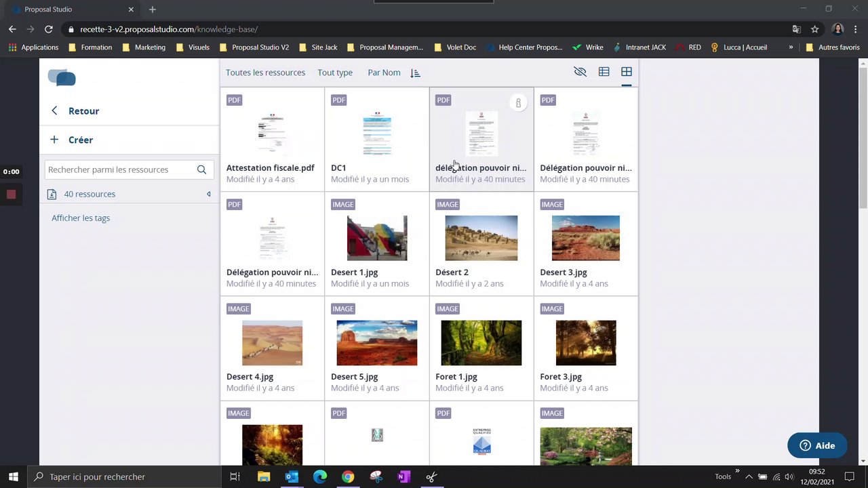868x488 pixels.
Task: Go back with Retour
Action: (75, 110)
